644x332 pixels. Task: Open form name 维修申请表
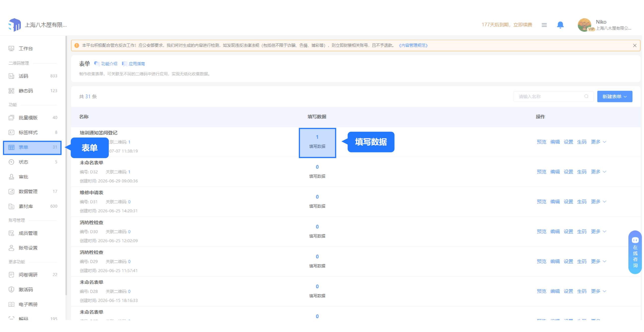(91, 193)
